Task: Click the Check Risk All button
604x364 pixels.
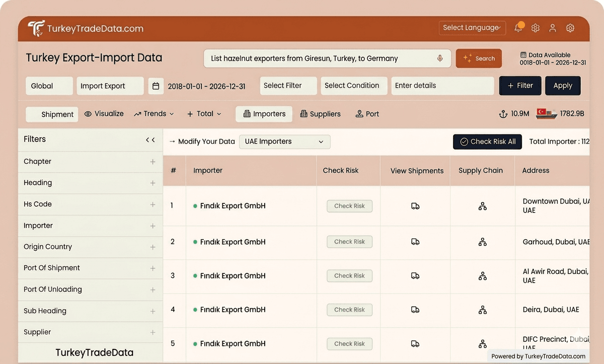Action: [x=488, y=142]
